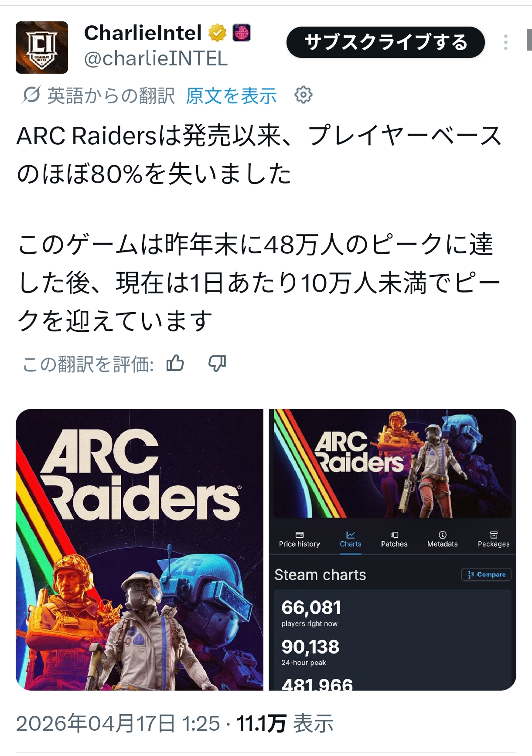Show original text via 原文を表示
Image resolution: width=532 pixels, height=756 pixels.
tap(231, 95)
